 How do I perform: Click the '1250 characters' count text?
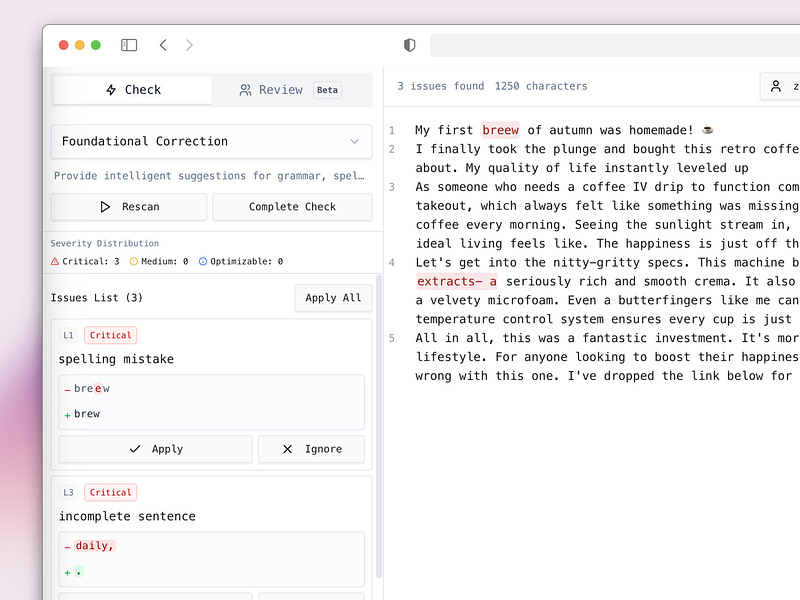(x=541, y=86)
